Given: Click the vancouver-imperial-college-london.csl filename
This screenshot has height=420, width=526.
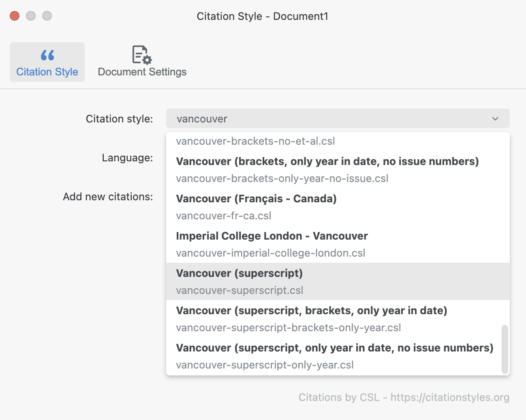Looking at the screenshot, I should 271,253.
